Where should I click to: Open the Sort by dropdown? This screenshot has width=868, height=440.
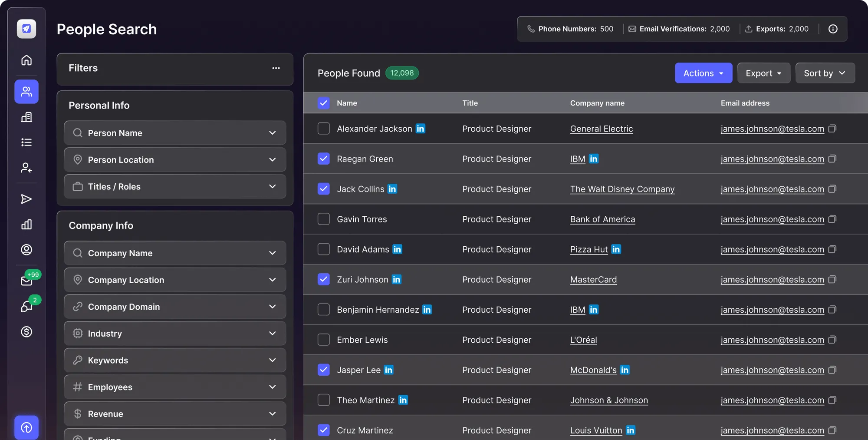pyautogui.click(x=825, y=73)
